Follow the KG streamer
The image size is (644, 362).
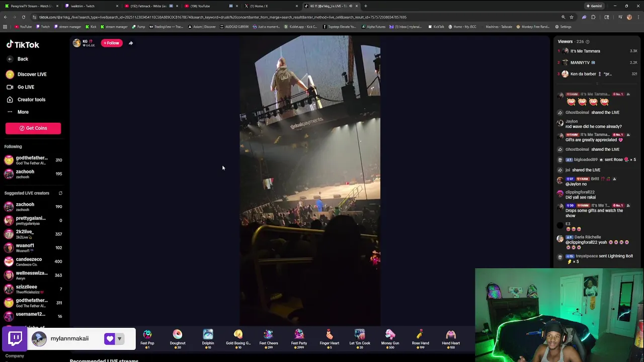tap(112, 43)
